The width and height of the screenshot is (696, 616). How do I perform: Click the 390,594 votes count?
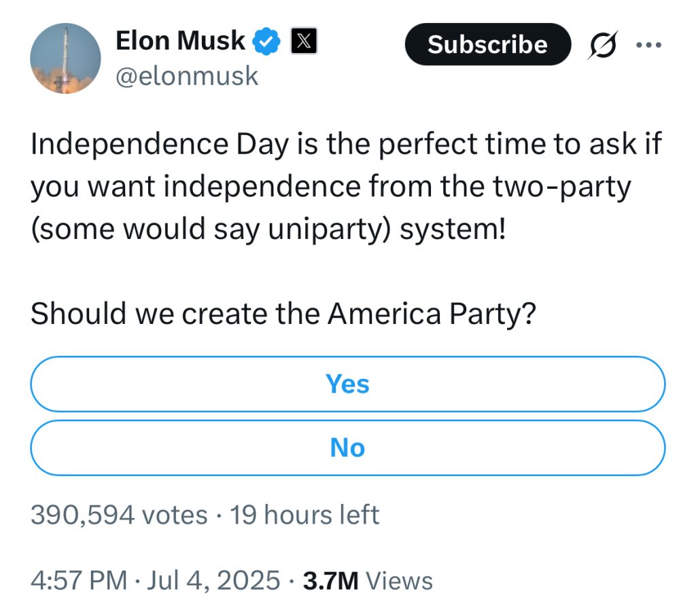[x=119, y=515]
